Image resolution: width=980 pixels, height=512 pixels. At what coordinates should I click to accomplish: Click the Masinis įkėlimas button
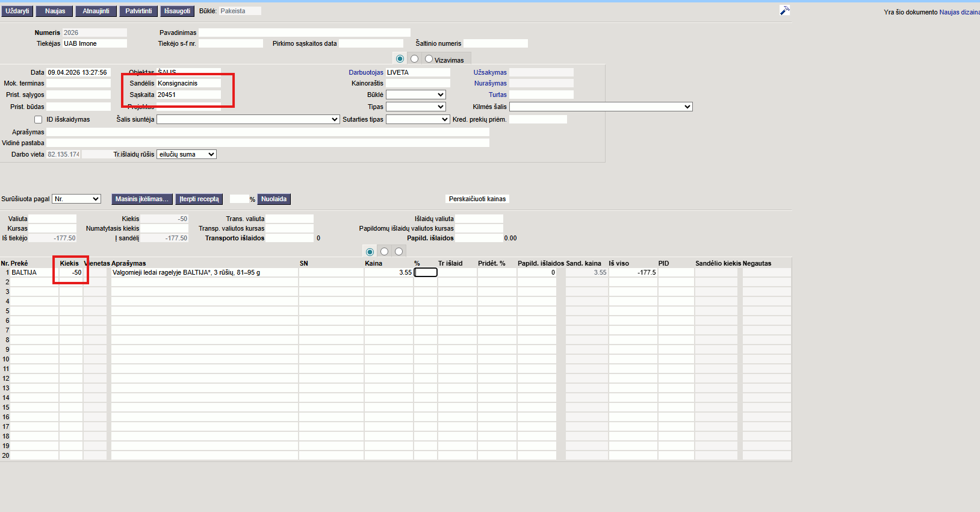tap(142, 199)
